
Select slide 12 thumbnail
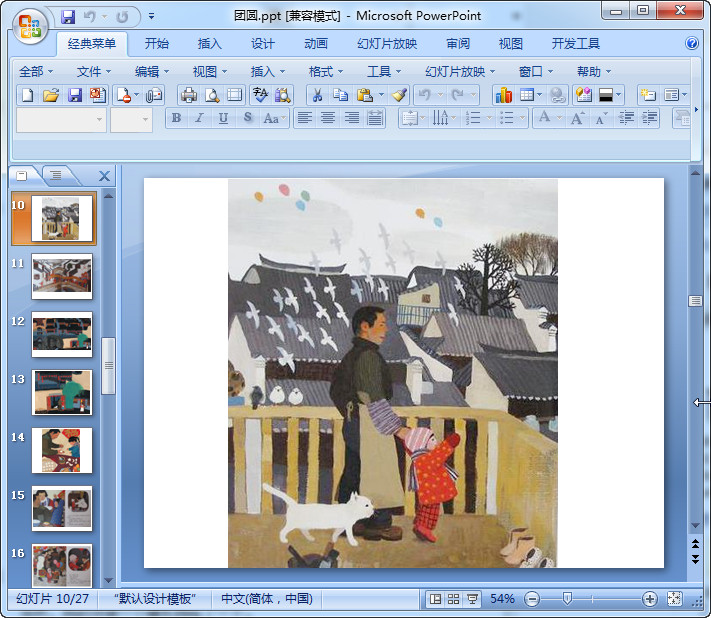[62, 334]
